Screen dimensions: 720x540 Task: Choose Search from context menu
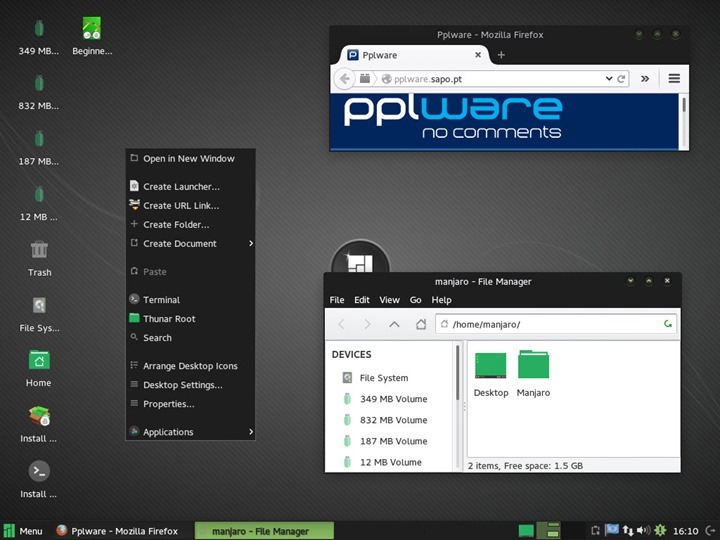click(x=190, y=338)
